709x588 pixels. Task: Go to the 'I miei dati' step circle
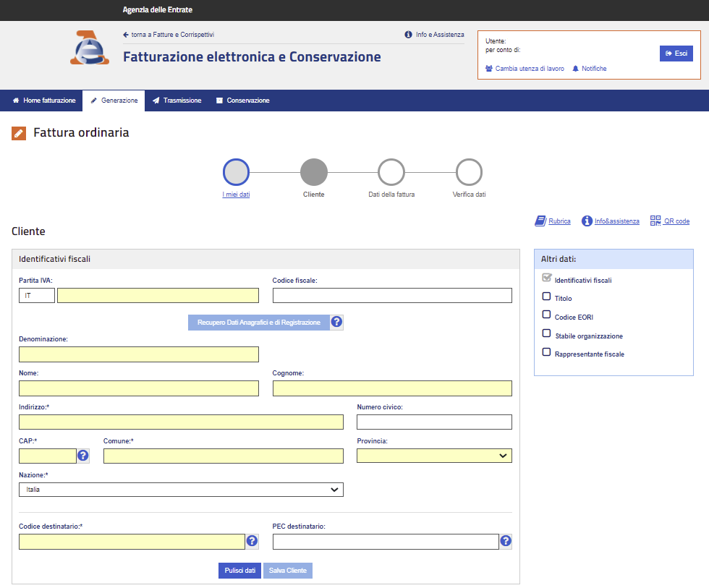click(236, 172)
